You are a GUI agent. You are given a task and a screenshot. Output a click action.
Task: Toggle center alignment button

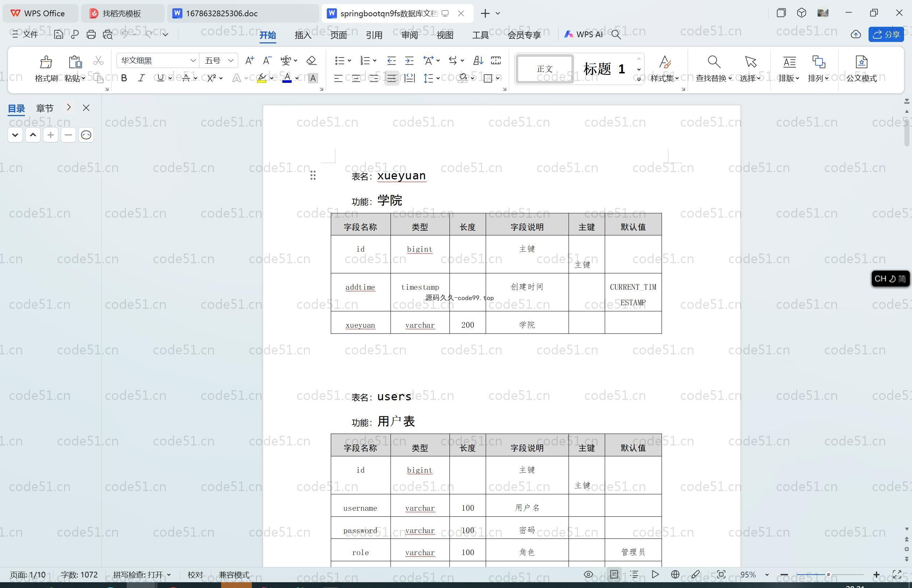click(x=356, y=78)
